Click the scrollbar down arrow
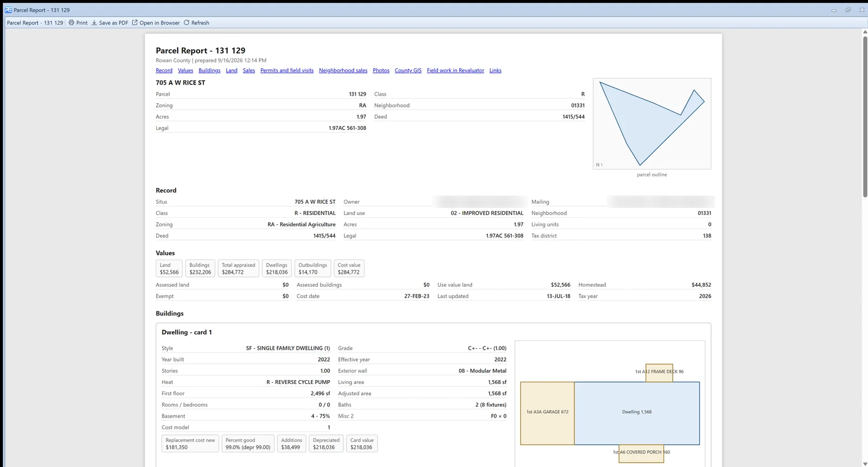 865,464
